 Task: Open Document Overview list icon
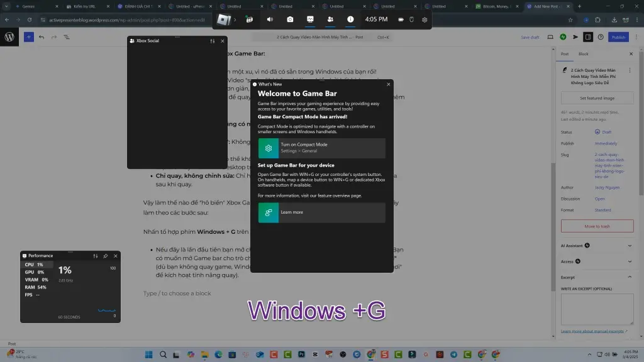click(67, 37)
